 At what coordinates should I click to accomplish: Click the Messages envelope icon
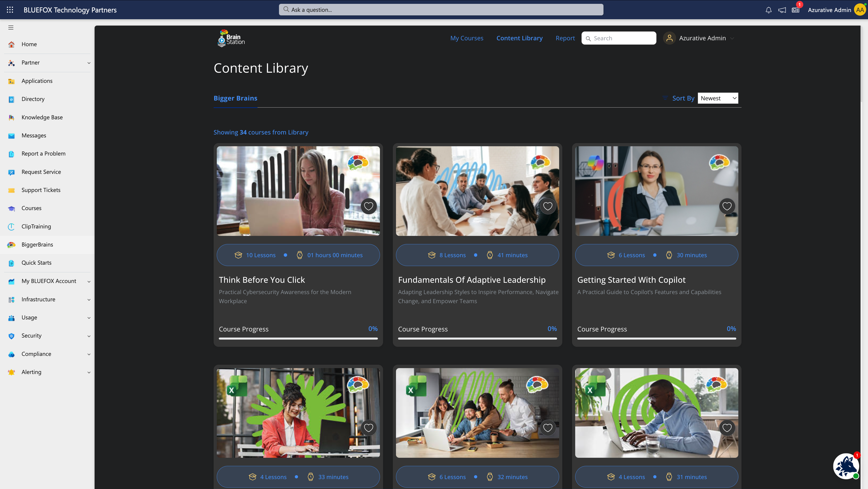[x=12, y=135]
